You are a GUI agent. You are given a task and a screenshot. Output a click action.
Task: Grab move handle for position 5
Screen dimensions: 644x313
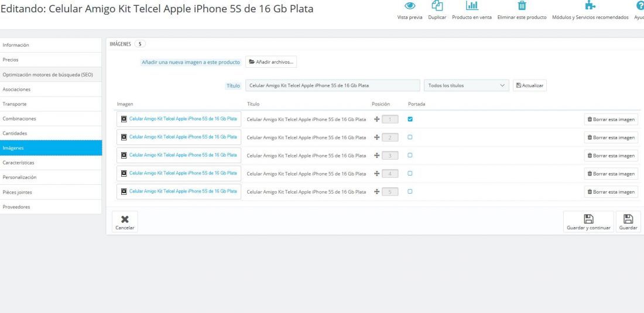(376, 191)
